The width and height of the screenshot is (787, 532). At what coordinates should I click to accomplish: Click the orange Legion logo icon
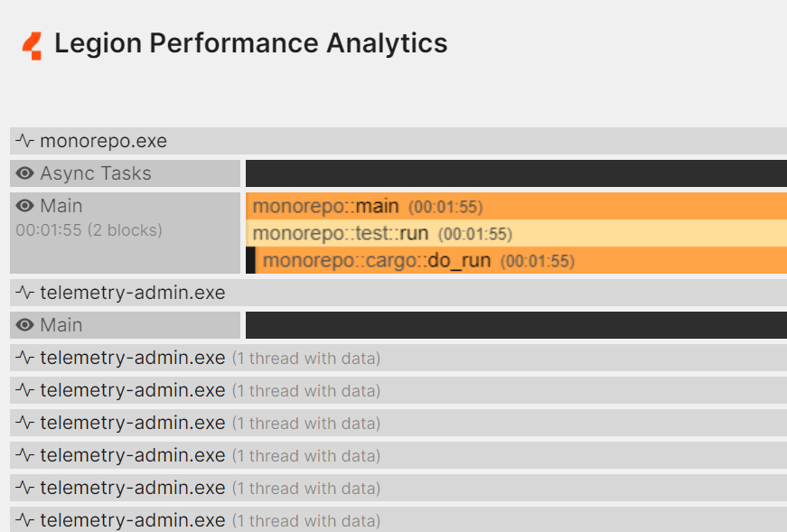pos(33,42)
